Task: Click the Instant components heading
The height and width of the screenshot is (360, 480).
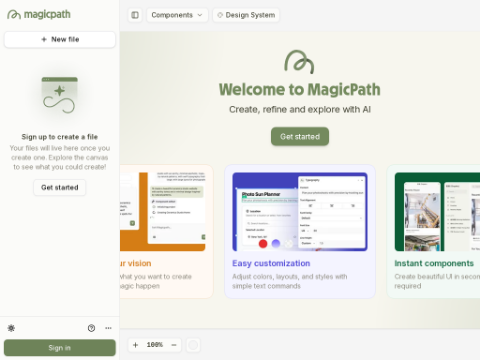Action: [x=434, y=263]
